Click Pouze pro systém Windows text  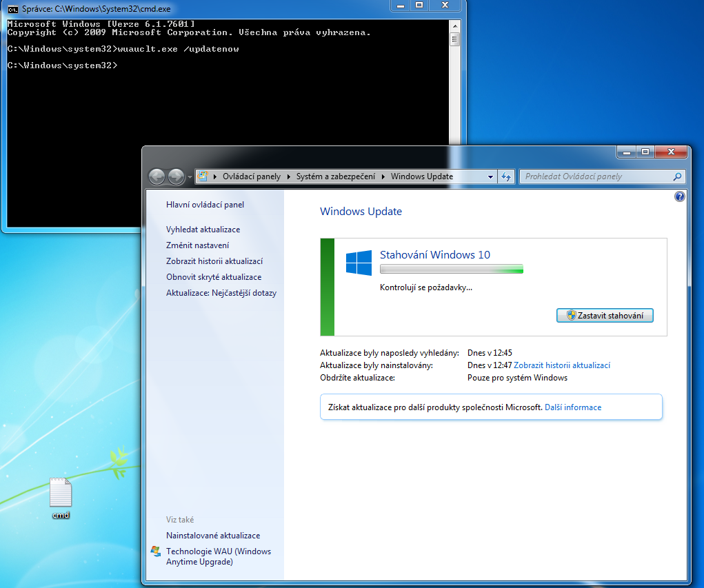(x=517, y=378)
